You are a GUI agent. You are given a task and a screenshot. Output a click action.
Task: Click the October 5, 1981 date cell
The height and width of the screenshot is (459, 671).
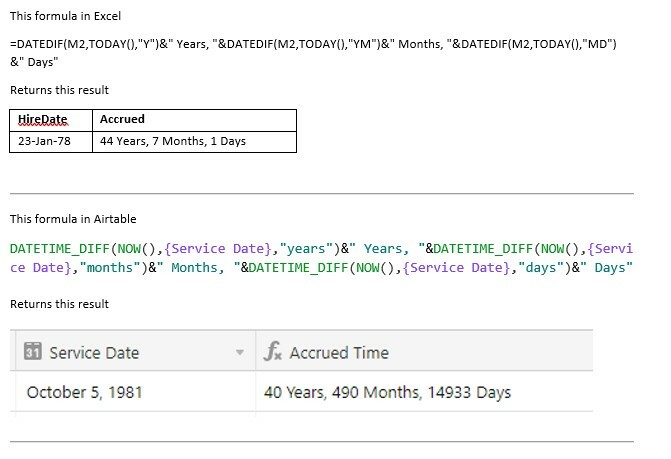(135, 392)
